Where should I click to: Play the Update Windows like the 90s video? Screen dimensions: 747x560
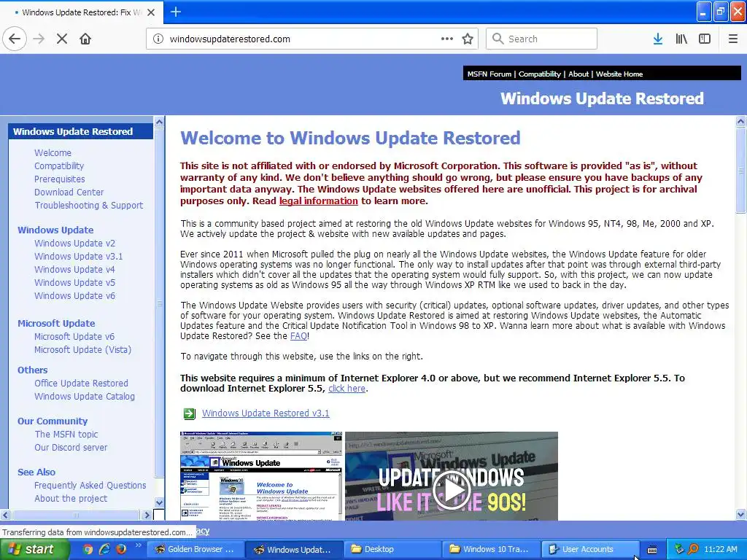[x=452, y=489]
